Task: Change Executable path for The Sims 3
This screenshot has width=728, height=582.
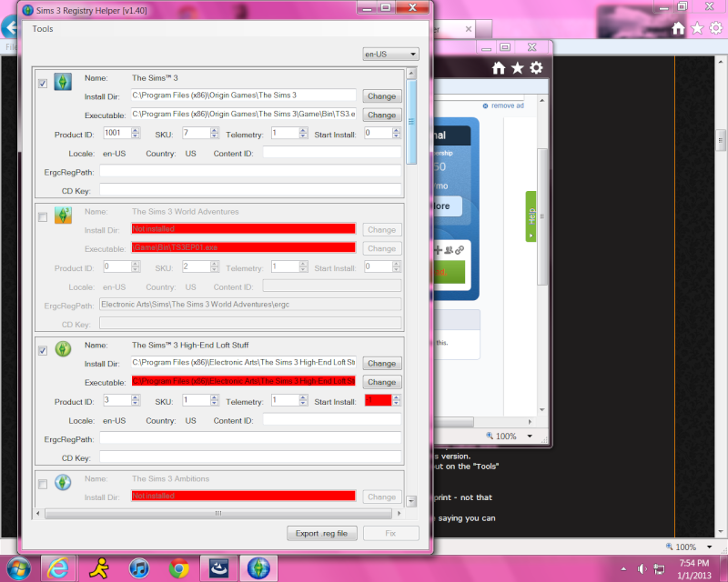Action: click(x=381, y=115)
